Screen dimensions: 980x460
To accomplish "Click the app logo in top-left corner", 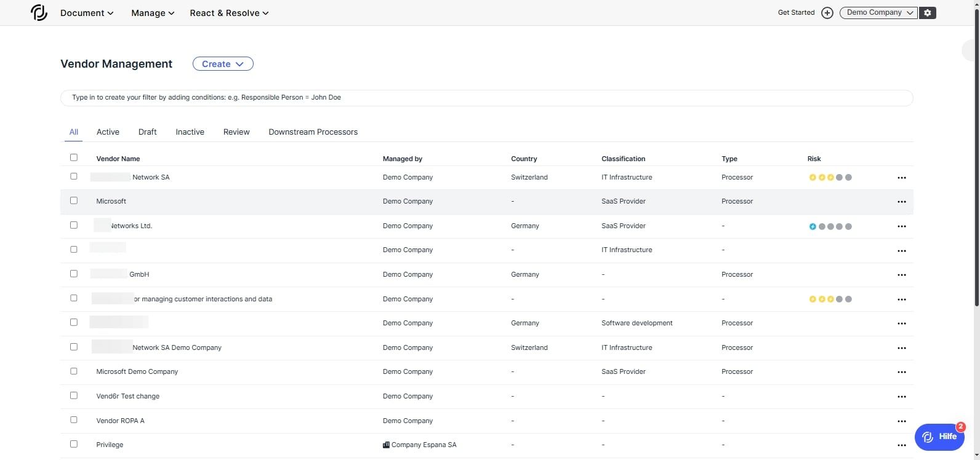I will 39,12.
